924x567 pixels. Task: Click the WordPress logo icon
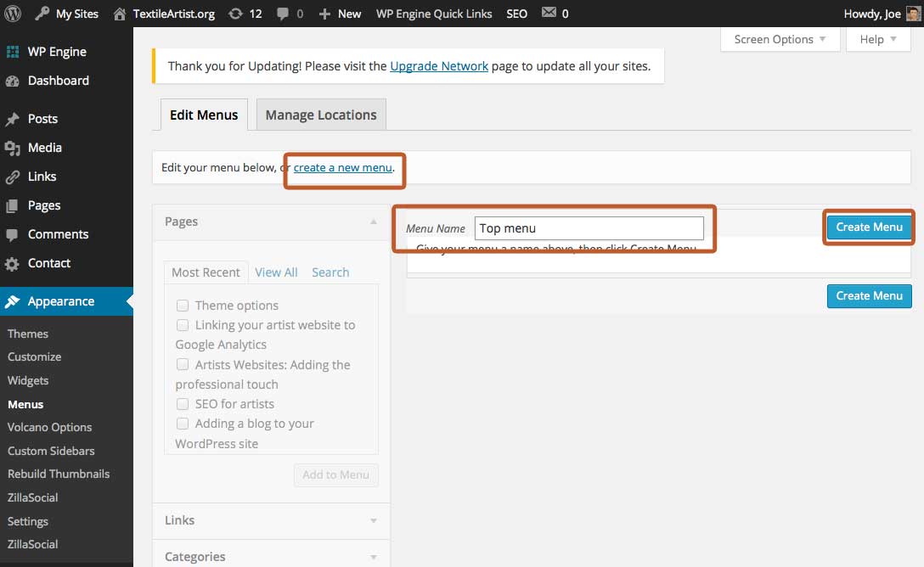click(x=13, y=14)
